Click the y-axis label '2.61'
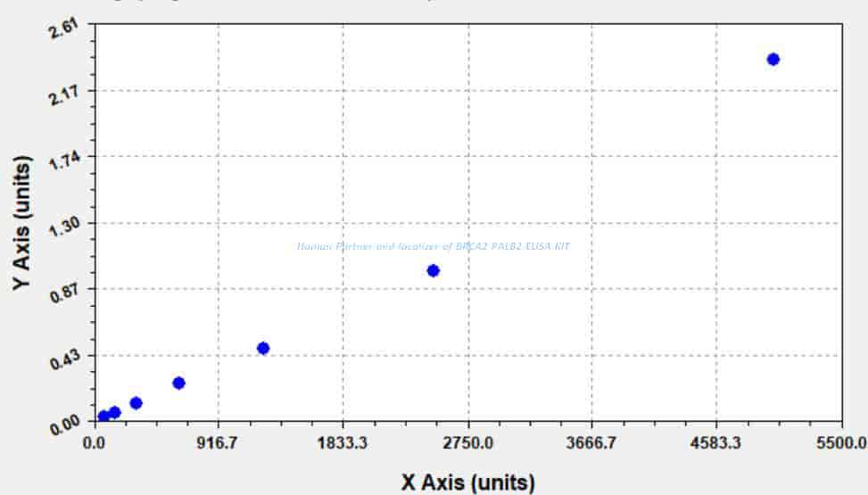The width and height of the screenshot is (868, 495). point(64,29)
